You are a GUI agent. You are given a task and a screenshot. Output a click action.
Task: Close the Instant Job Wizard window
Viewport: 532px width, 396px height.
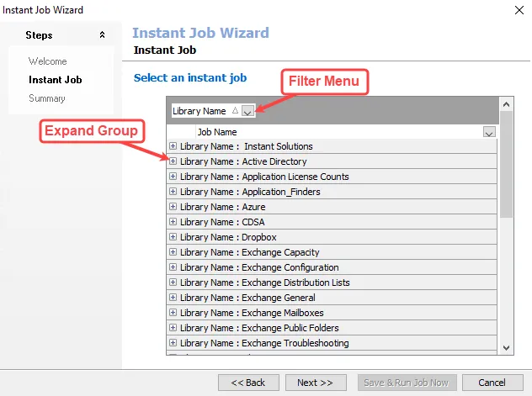click(x=519, y=10)
